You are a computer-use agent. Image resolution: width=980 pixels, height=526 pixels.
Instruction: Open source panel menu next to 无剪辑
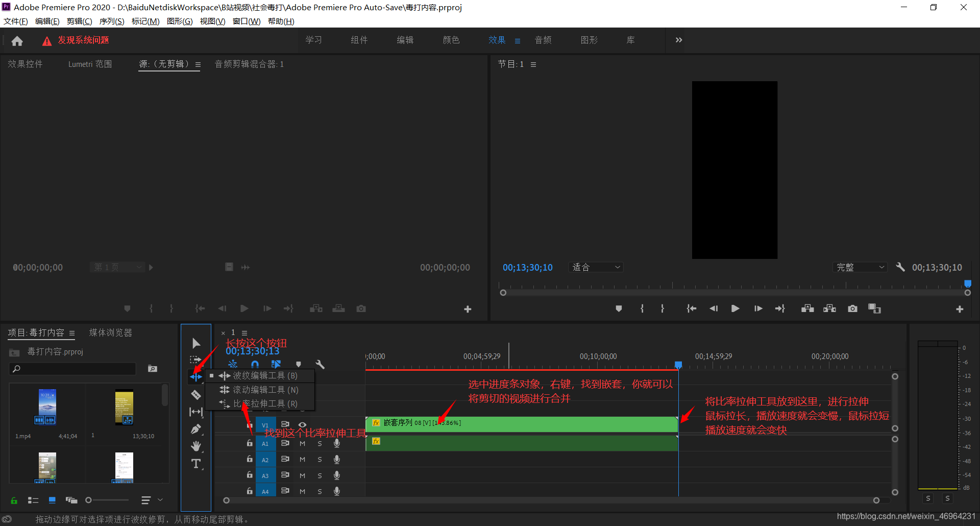coord(198,64)
